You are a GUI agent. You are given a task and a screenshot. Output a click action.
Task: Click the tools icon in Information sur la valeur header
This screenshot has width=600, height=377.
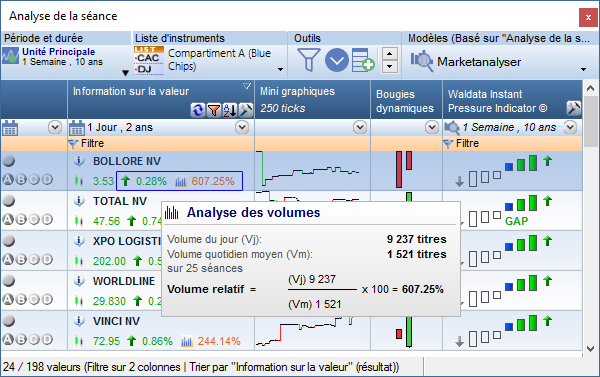pyautogui.click(x=246, y=110)
